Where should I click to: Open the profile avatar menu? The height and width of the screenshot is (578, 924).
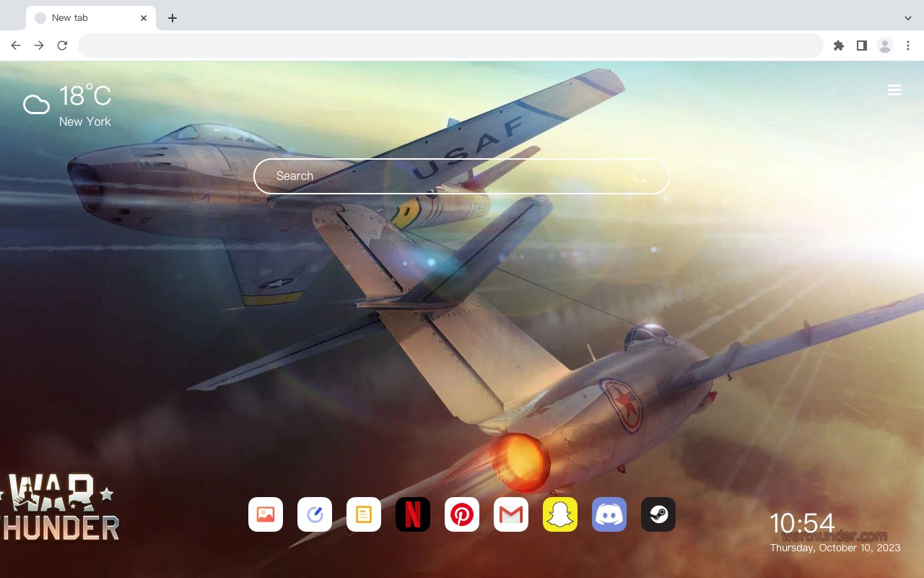[x=885, y=46]
